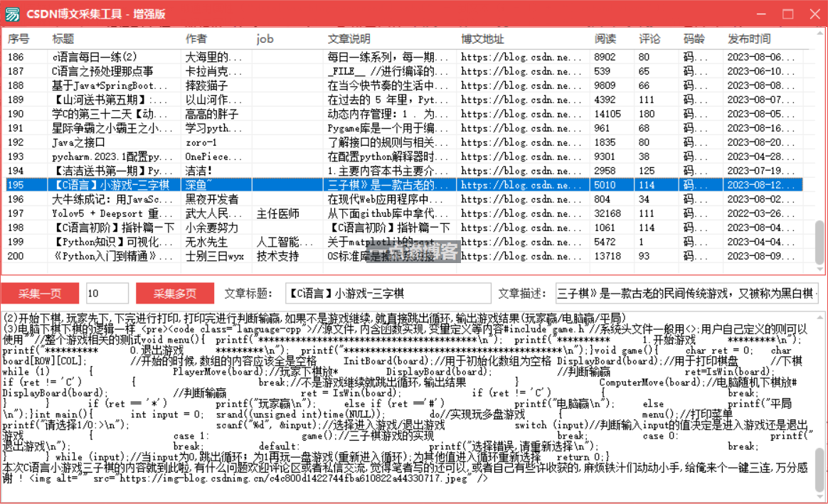Click the read count 14105

click(607, 114)
